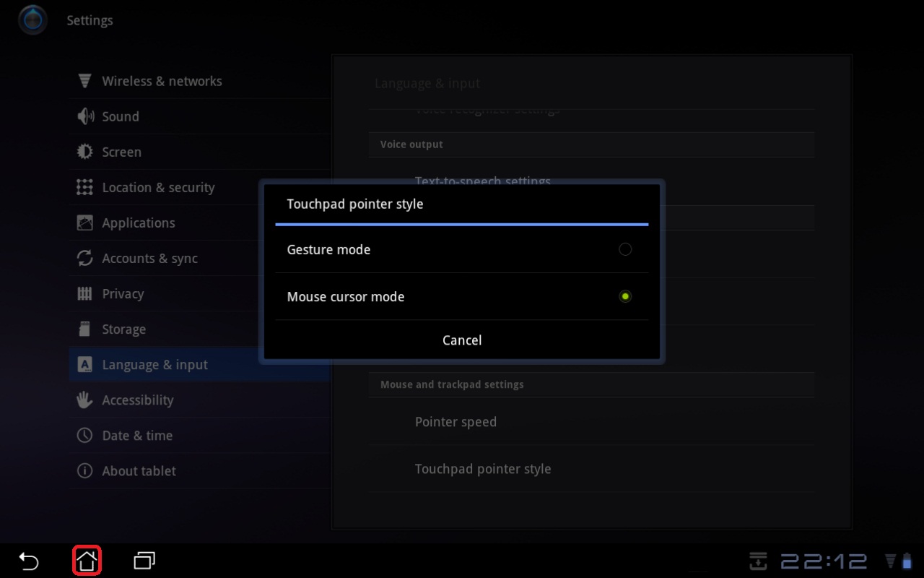Go to Accounts & sync settings
The width and height of the screenshot is (924, 578).
click(x=149, y=259)
